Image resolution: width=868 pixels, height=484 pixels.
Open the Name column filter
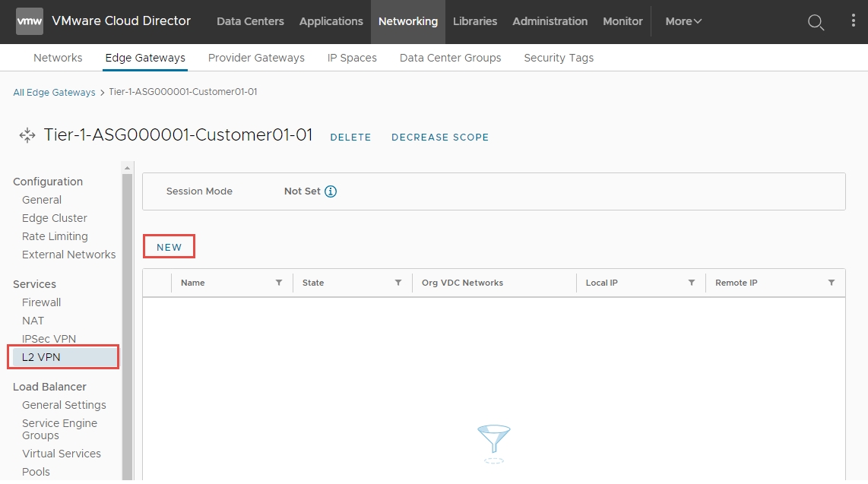tap(279, 283)
